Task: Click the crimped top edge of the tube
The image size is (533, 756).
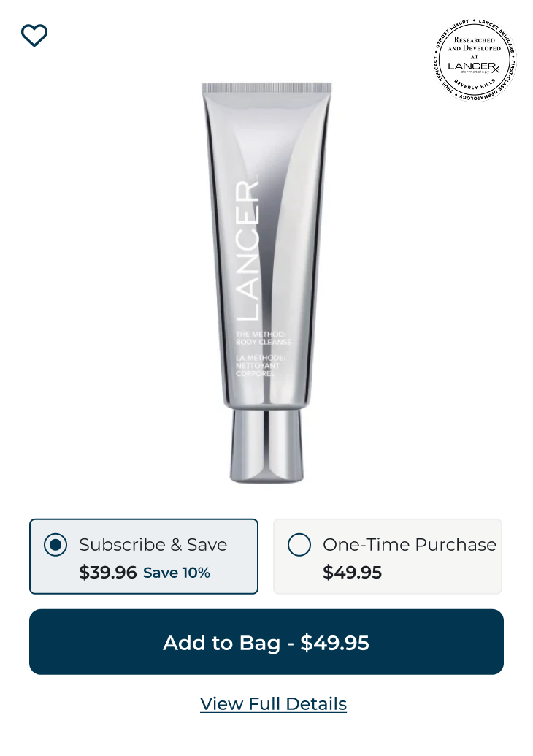Action: [x=266, y=88]
